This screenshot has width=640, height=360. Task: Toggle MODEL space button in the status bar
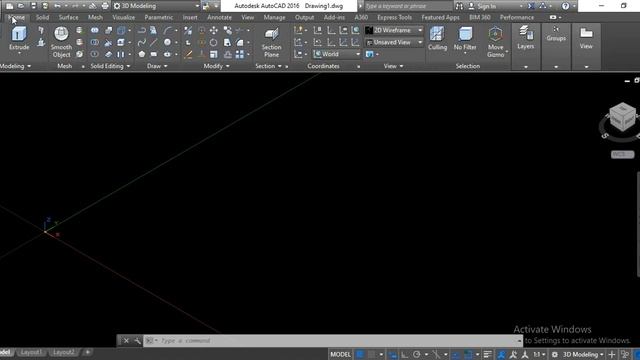(x=340, y=354)
